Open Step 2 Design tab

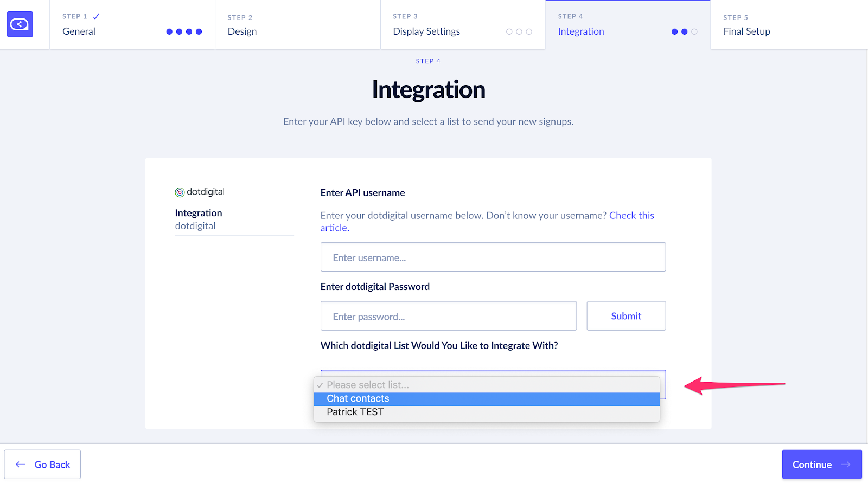click(298, 24)
